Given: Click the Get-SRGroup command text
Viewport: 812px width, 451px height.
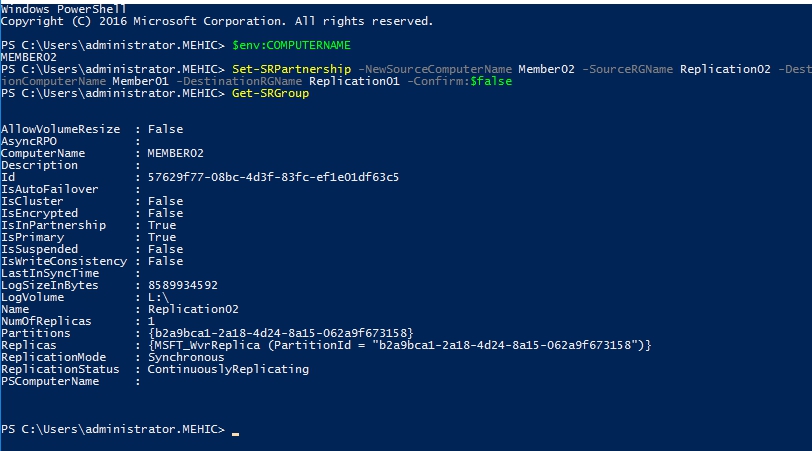Looking at the screenshot, I should coord(270,93).
